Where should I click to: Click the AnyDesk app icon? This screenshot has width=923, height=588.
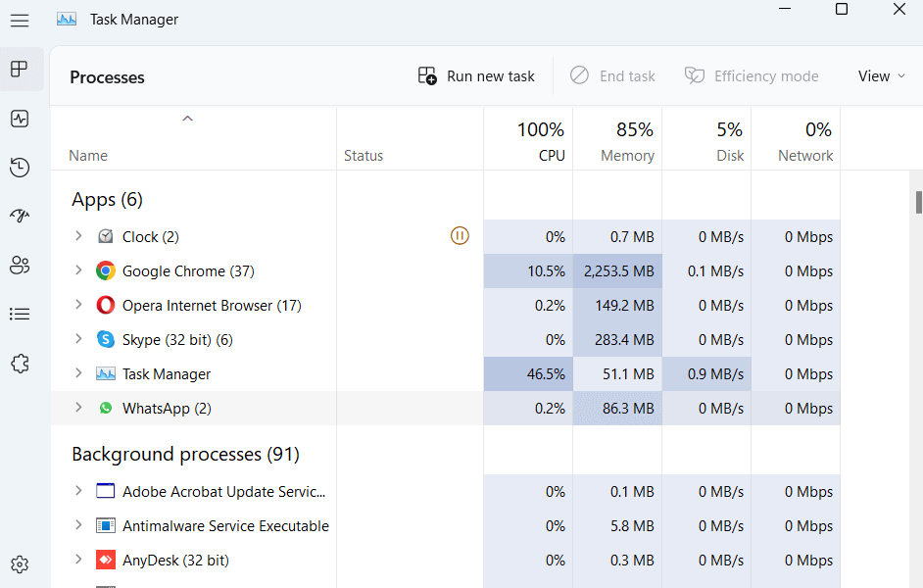click(x=106, y=560)
